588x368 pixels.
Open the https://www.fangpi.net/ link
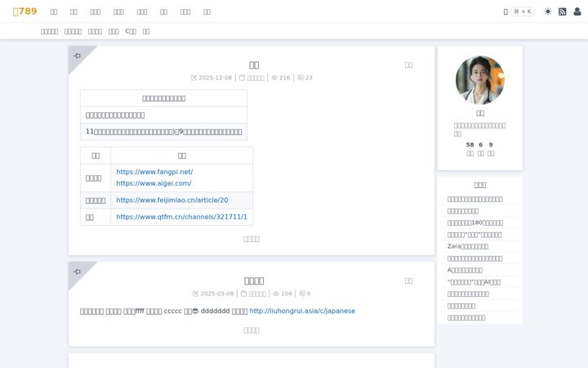pos(154,172)
